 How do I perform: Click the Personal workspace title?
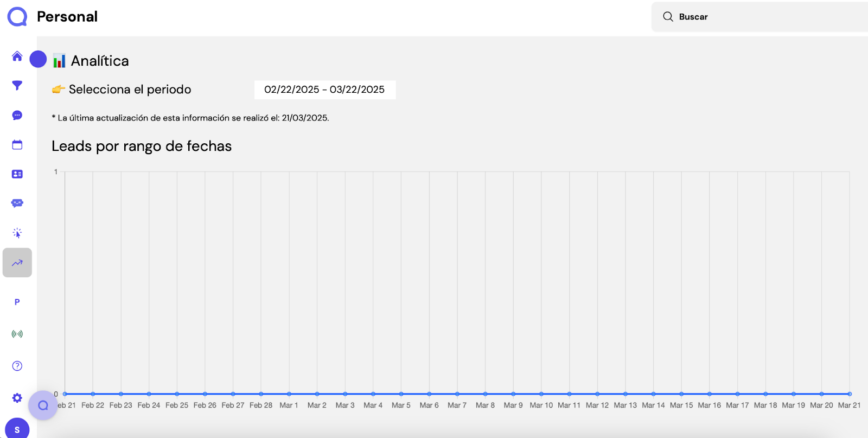[67, 17]
